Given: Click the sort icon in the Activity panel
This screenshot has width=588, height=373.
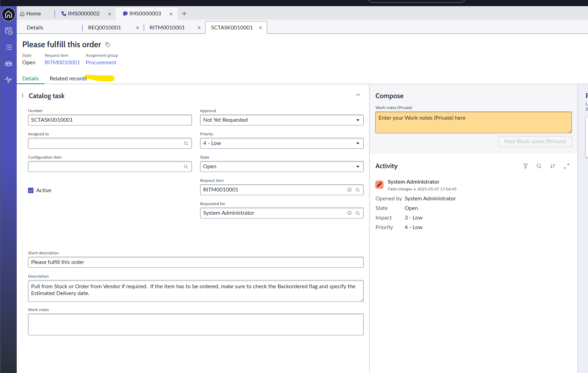Looking at the screenshot, I should pyautogui.click(x=553, y=166).
